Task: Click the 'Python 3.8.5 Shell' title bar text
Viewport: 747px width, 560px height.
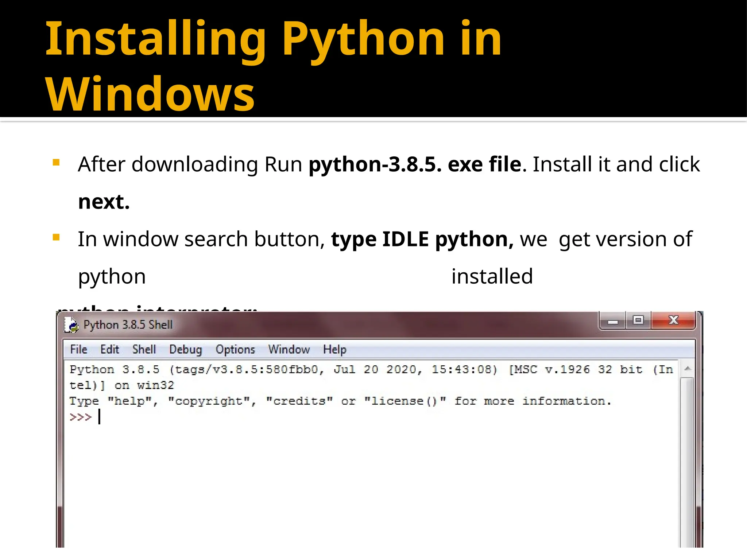Action: coord(128,325)
